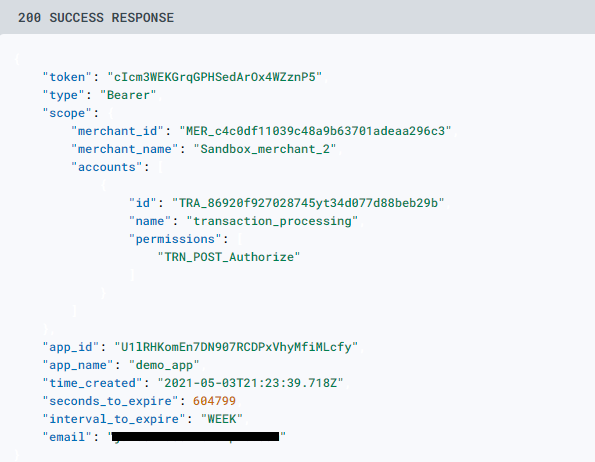Screen dimensions: 595x462
Task: Click the "permissions" key
Action: point(175,239)
